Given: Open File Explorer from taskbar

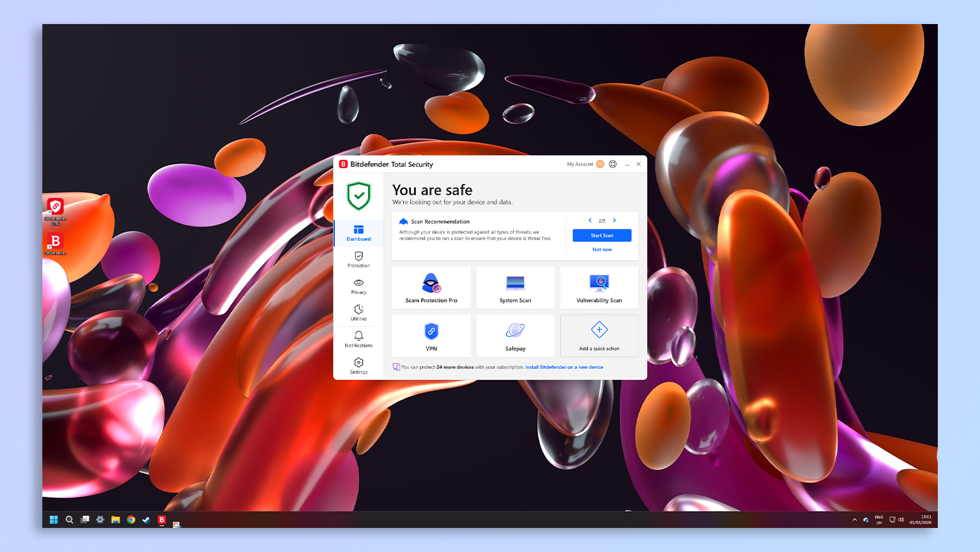Looking at the screenshot, I should tap(116, 520).
